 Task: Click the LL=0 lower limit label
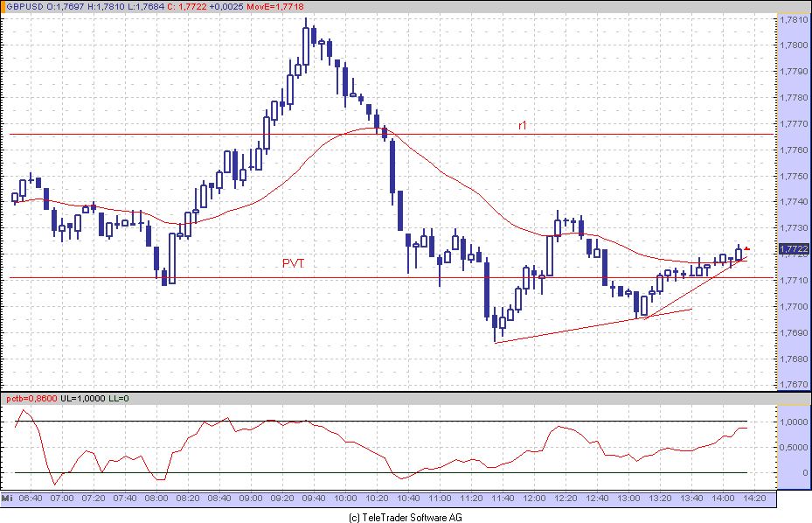(120, 399)
